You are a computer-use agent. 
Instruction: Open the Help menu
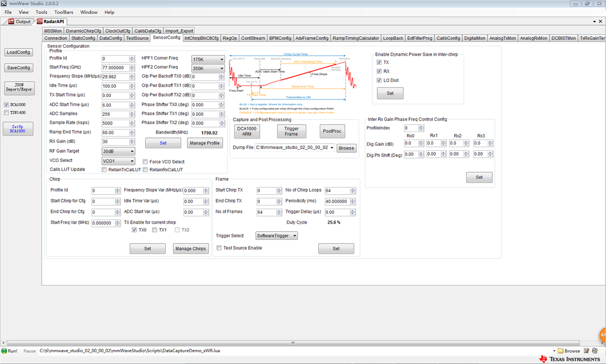(x=109, y=12)
